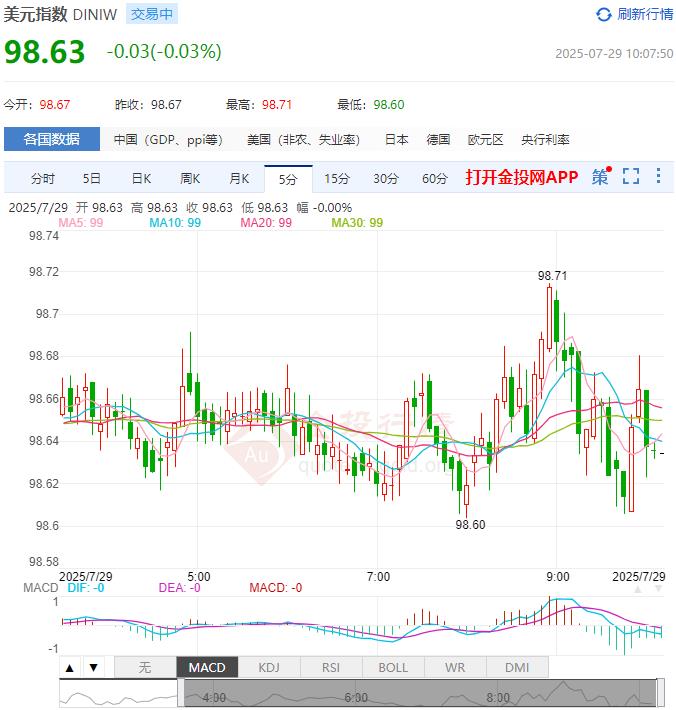
Task: Open the three-dot more options menu
Action: pos(658,177)
